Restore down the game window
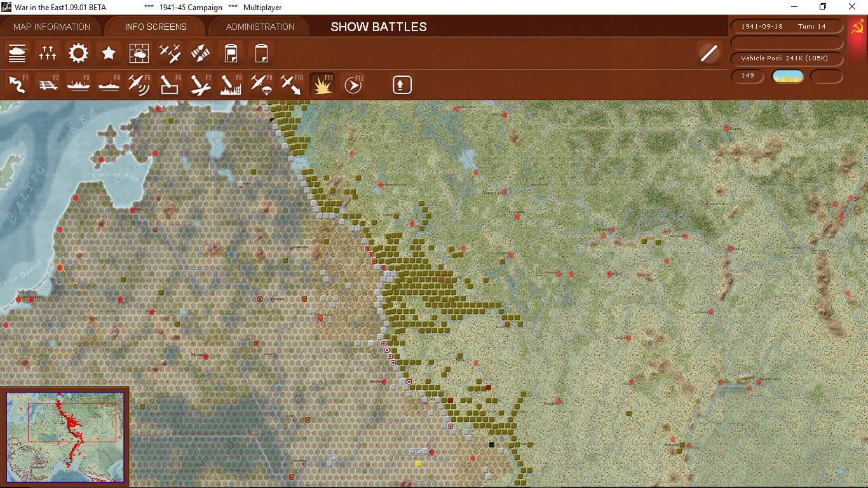 pos(823,7)
